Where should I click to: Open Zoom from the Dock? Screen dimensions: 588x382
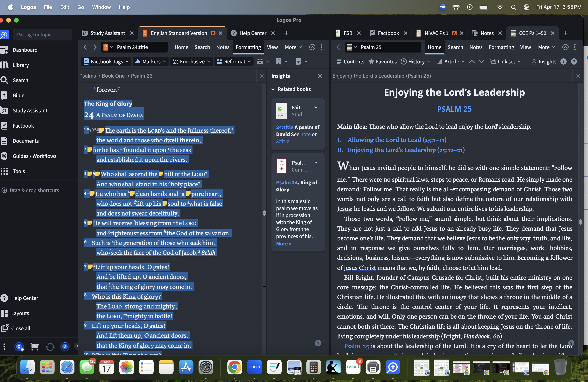click(x=254, y=367)
